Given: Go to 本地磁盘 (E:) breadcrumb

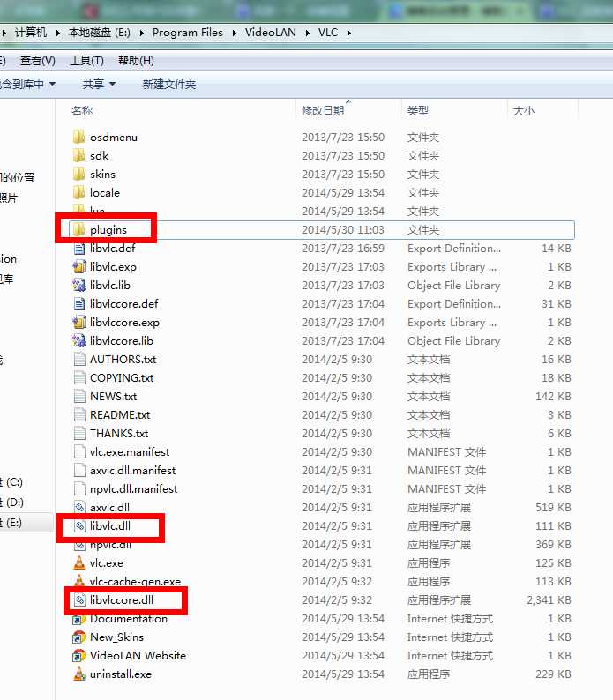Looking at the screenshot, I should point(99,33).
